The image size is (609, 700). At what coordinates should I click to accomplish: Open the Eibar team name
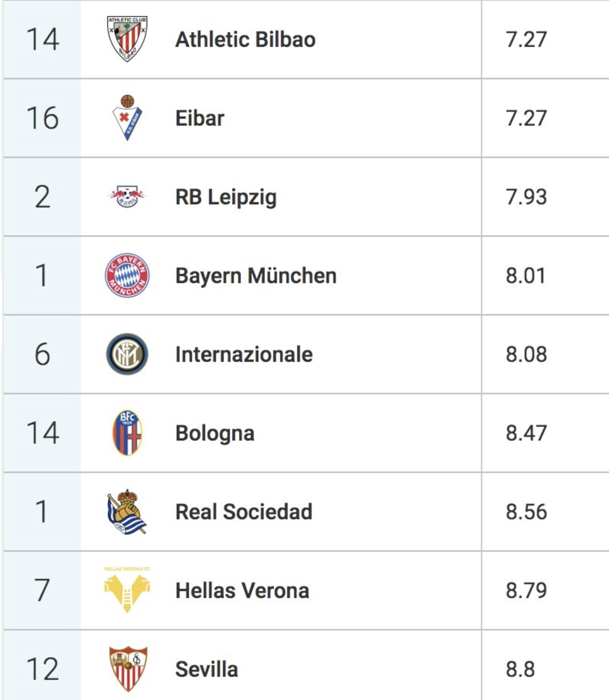click(x=200, y=118)
